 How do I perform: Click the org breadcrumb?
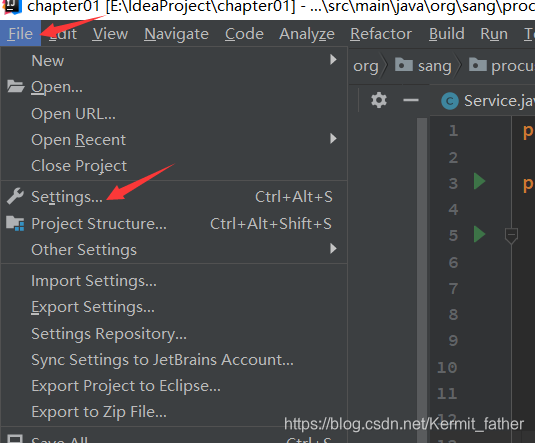pos(366,66)
